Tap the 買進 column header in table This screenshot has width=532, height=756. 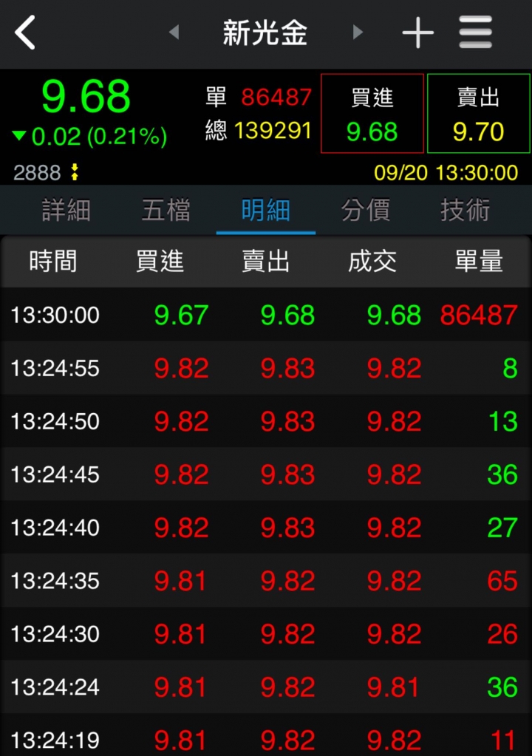click(160, 262)
